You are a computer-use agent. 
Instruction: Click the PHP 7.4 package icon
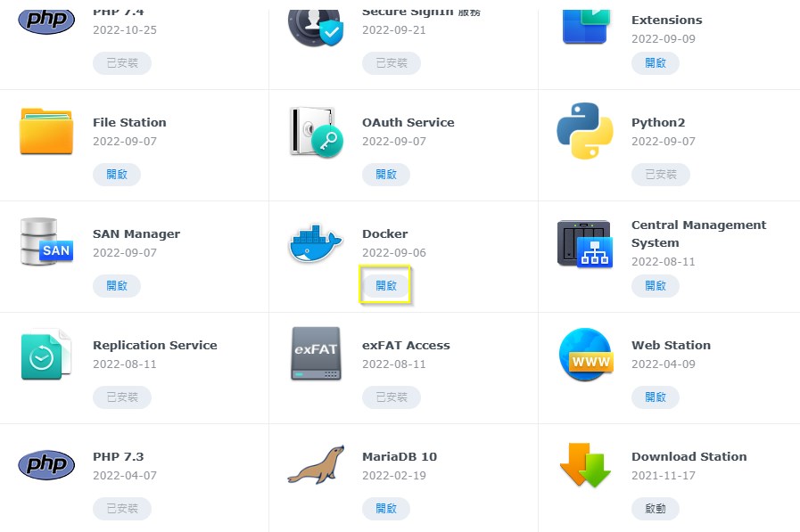pos(46,21)
